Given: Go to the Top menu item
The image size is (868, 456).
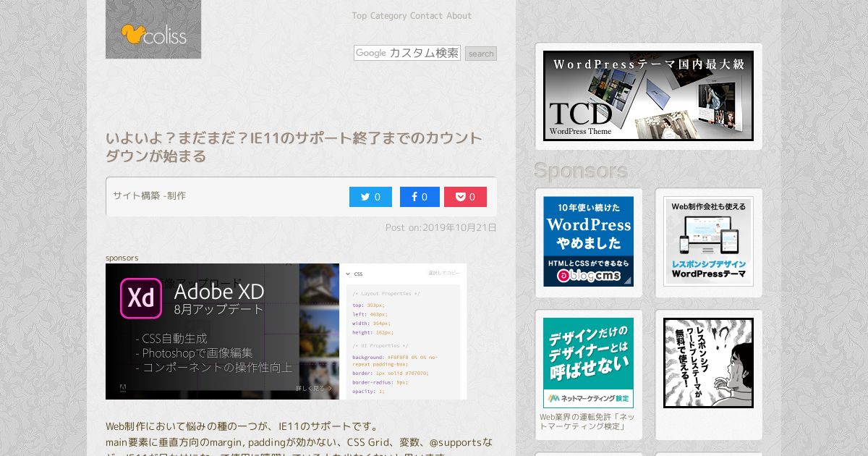Looking at the screenshot, I should [359, 16].
